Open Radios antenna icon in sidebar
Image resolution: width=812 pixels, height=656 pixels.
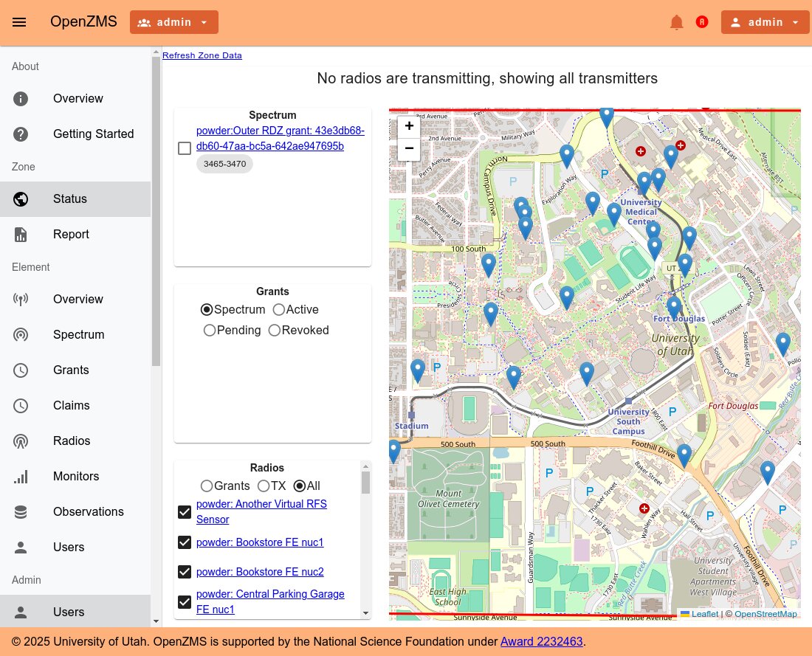click(x=21, y=441)
